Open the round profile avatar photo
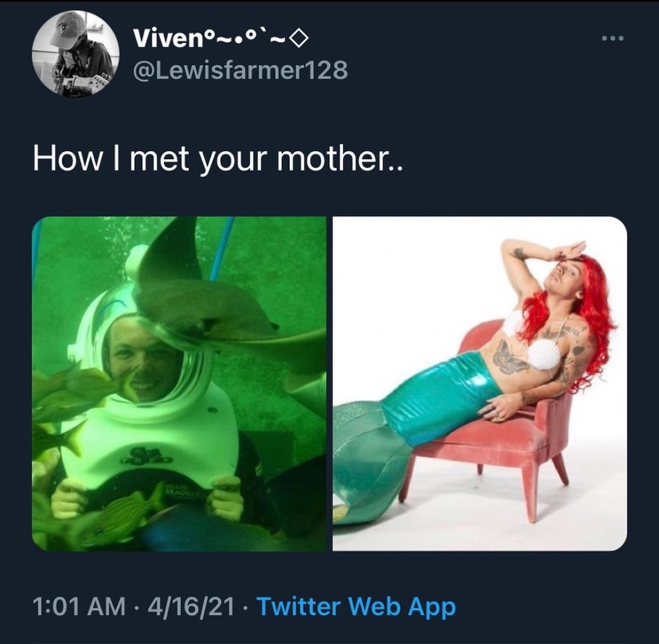Screen dimensions: 659x644 click(x=76, y=54)
